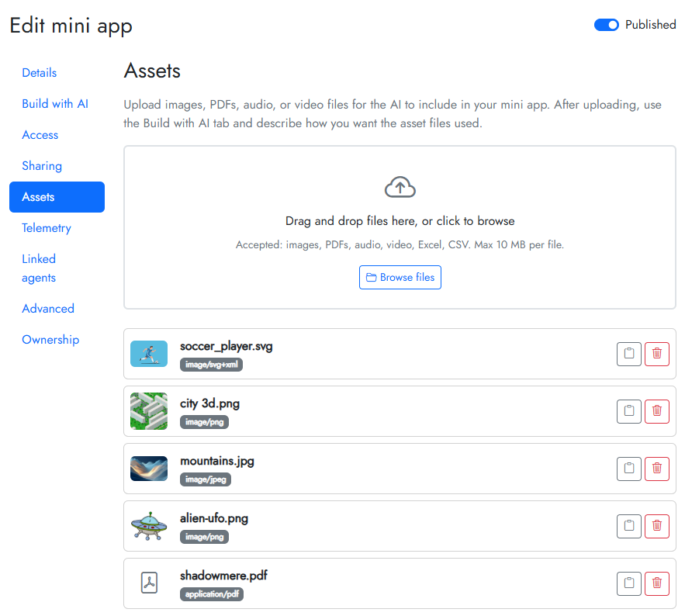Delete the soccer_player.svg asset
Image resolution: width=685 pixels, height=616 pixels.
coord(657,354)
